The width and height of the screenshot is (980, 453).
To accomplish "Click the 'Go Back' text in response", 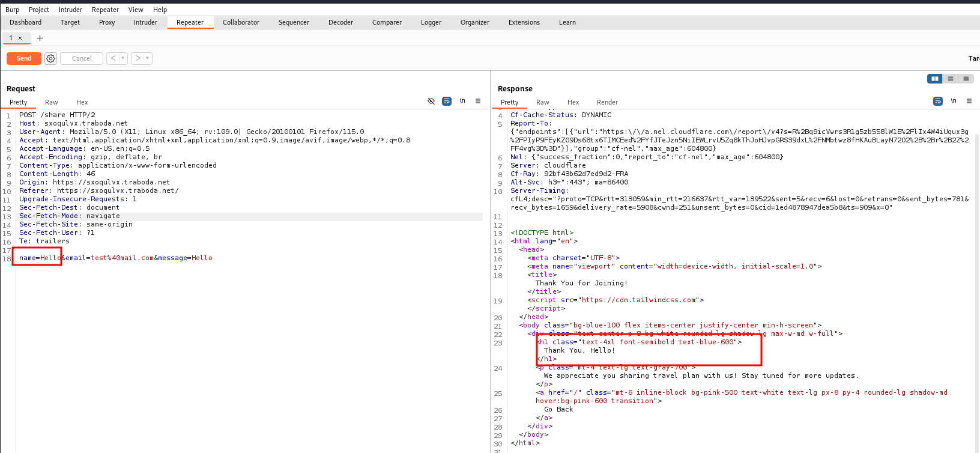I will click(x=558, y=409).
